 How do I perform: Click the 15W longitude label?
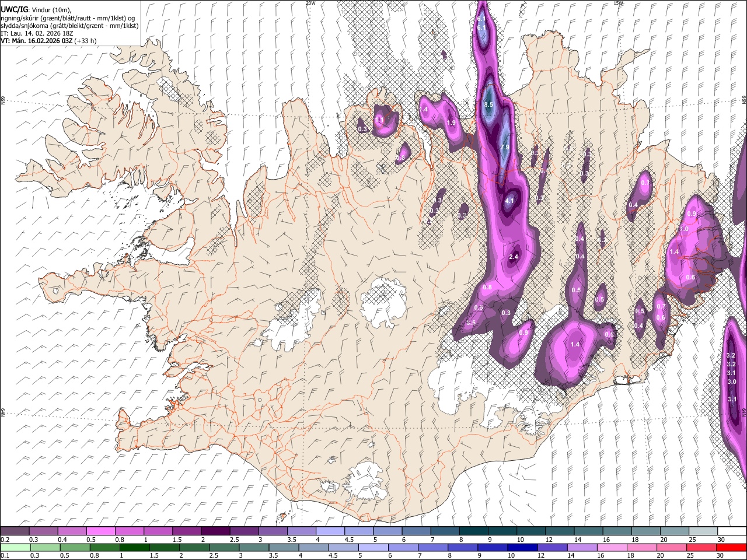618,3
